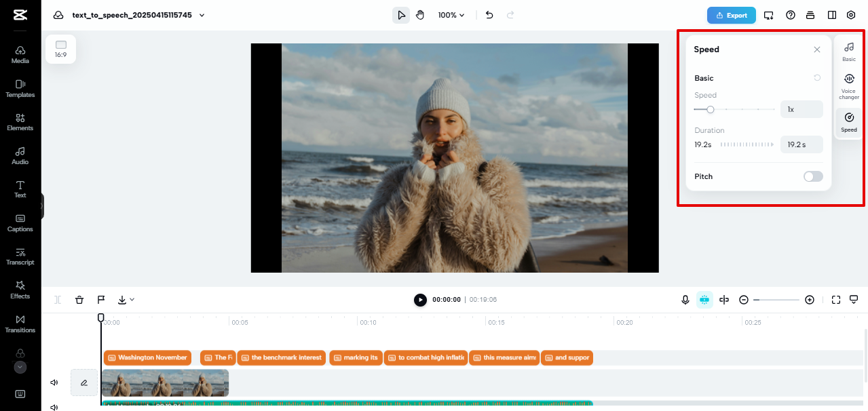Screen dimensions: 868x411
Task: Open the Effects panel
Action: pyautogui.click(x=20, y=290)
